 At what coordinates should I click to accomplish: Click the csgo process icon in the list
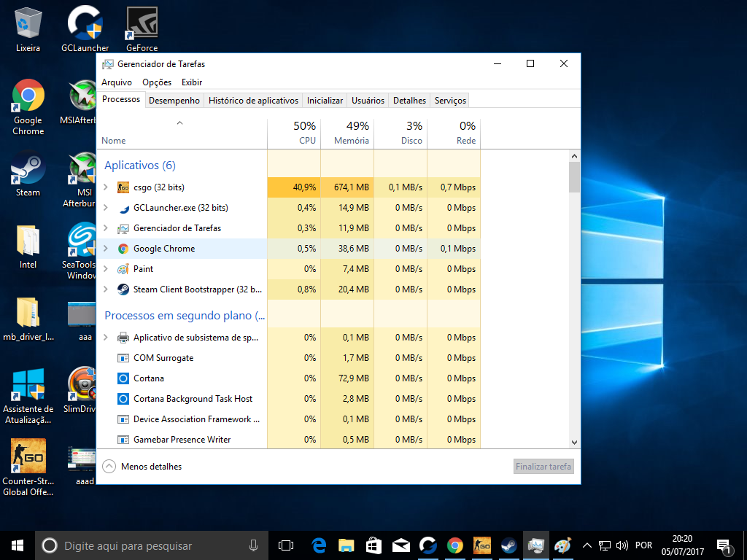click(123, 187)
